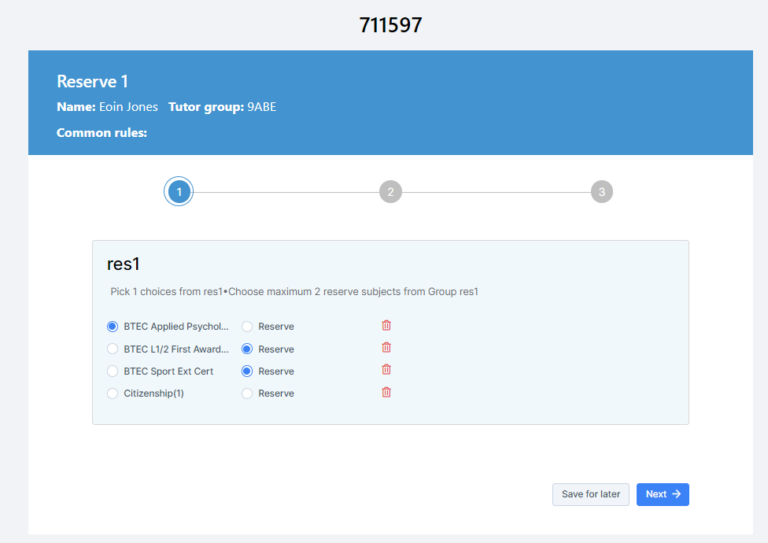Screen dimensions: 768x543
Task: Toggle Reserve for BTEC L1/2 First Award
Action: coord(247,349)
